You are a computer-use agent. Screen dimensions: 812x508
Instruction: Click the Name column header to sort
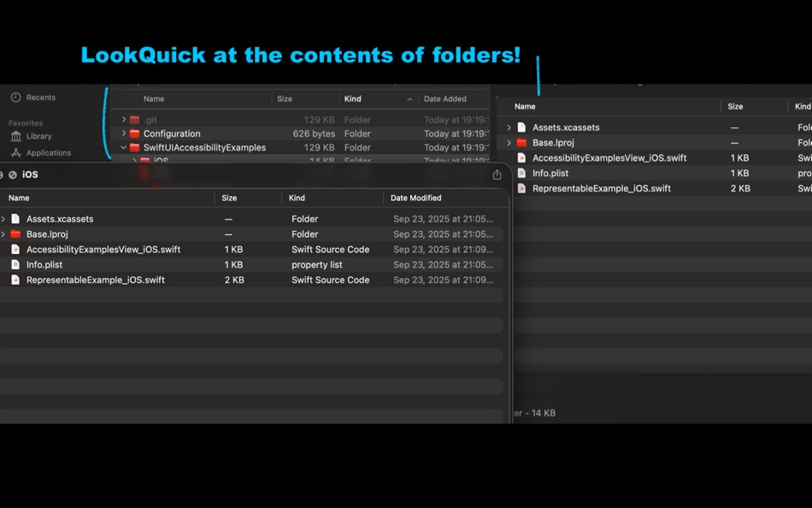tap(19, 198)
